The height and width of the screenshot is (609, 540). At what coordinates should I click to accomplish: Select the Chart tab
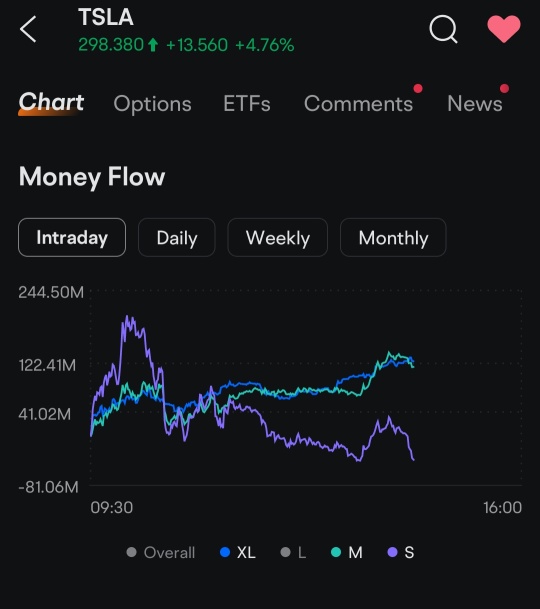point(51,103)
